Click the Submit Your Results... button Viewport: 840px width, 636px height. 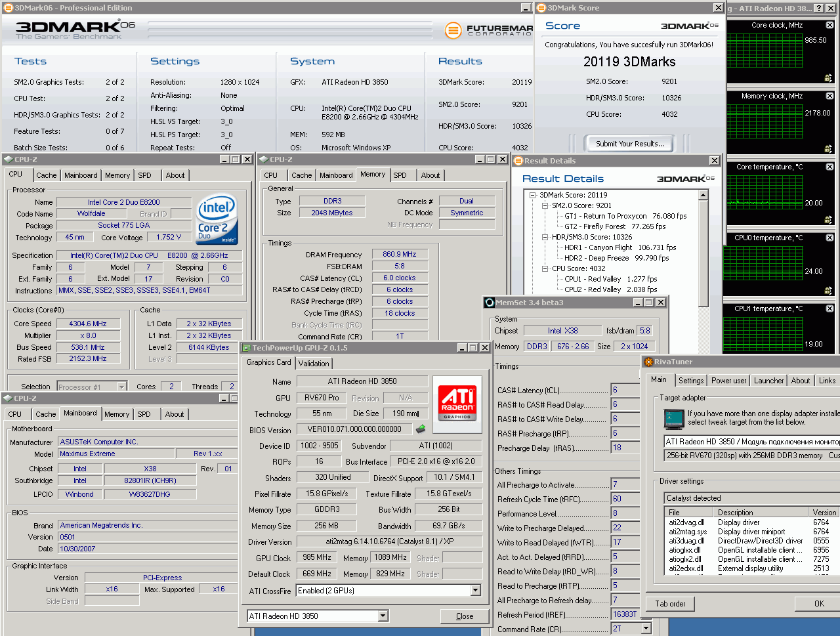coord(629,144)
